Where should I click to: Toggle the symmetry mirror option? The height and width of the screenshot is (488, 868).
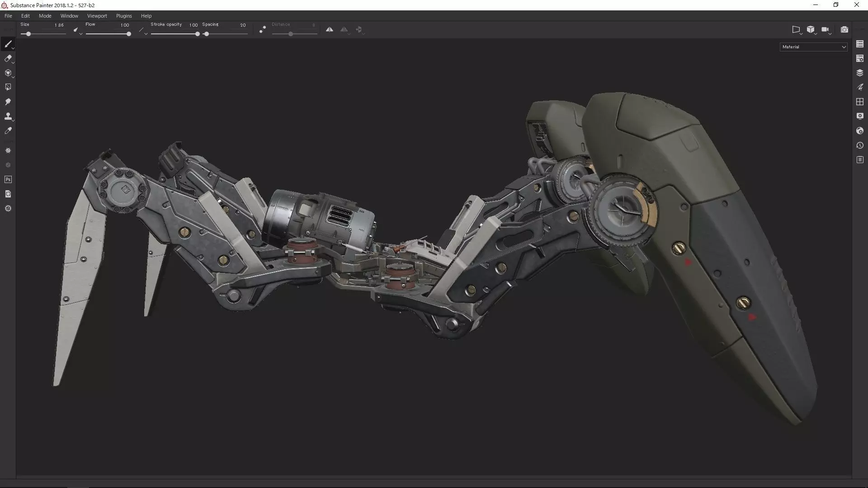point(330,29)
